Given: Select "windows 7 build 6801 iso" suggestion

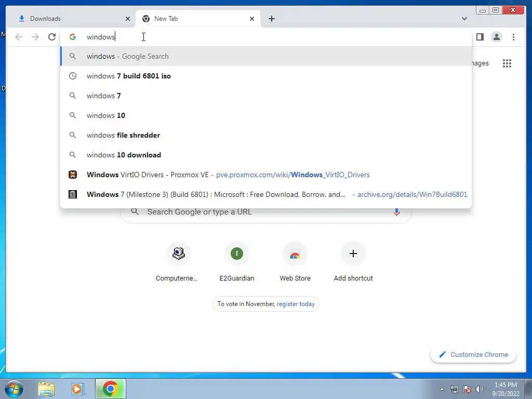Looking at the screenshot, I should (266, 76).
